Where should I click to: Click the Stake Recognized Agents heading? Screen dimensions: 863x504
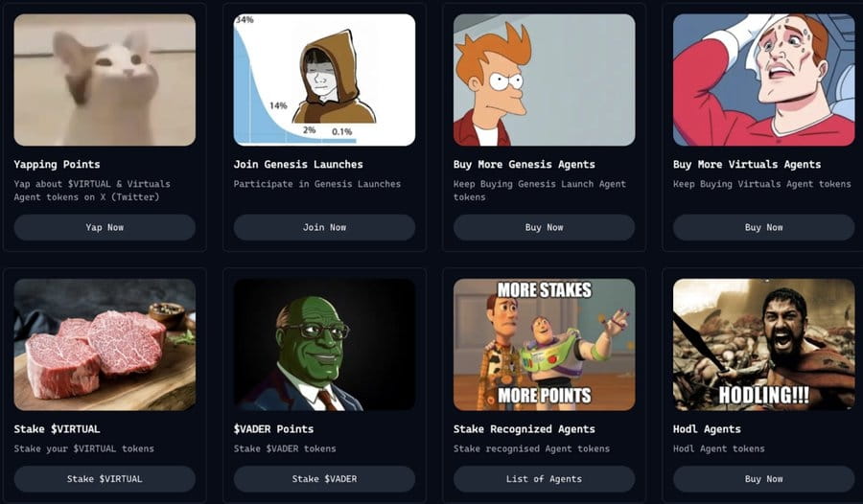tap(524, 429)
